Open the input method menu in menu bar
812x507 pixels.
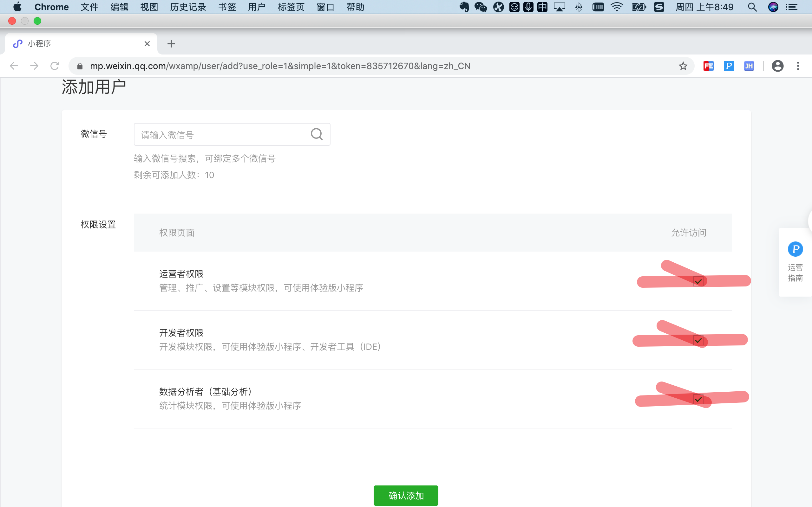542,7
